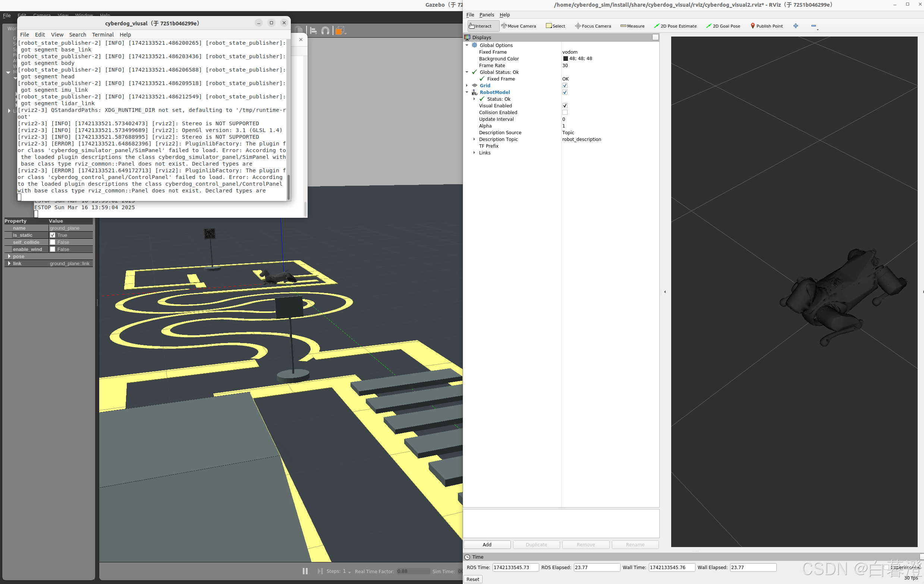Expand the Links tree item
The image size is (924, 584).
pos(474,153)
